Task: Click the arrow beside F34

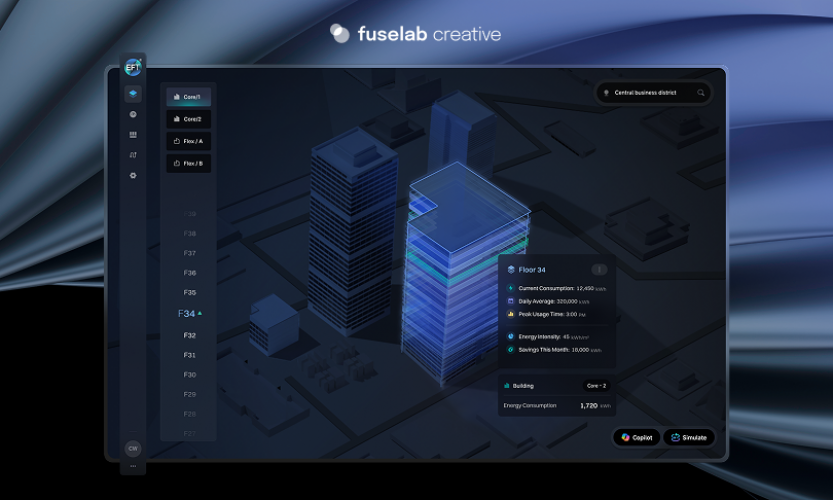Action: click(200, 313)
